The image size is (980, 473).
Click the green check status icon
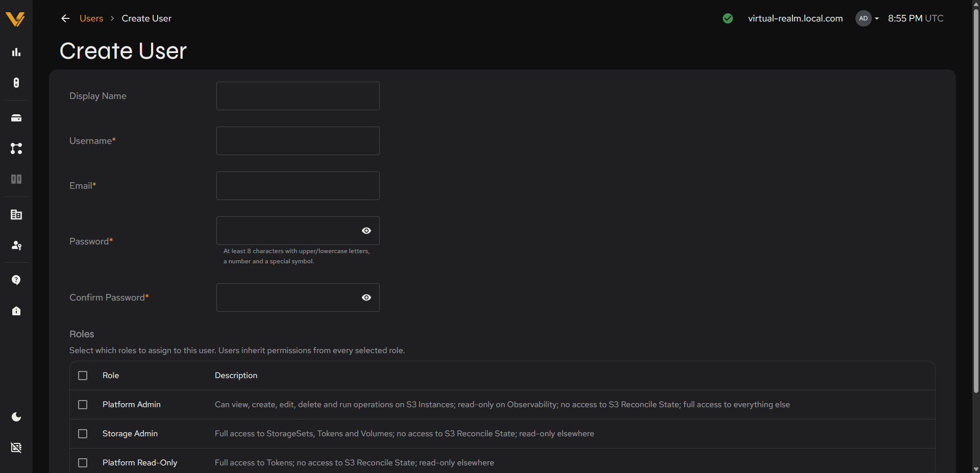coord(728,18)
